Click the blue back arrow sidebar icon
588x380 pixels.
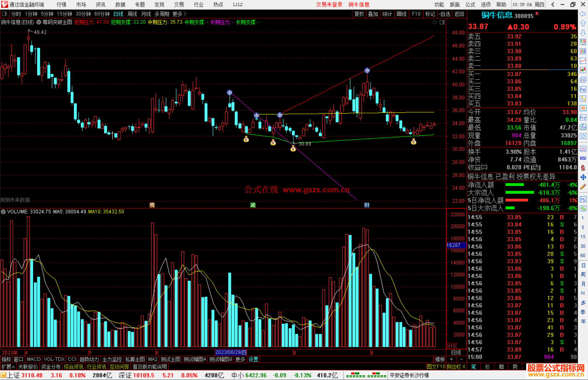(583, 14)
